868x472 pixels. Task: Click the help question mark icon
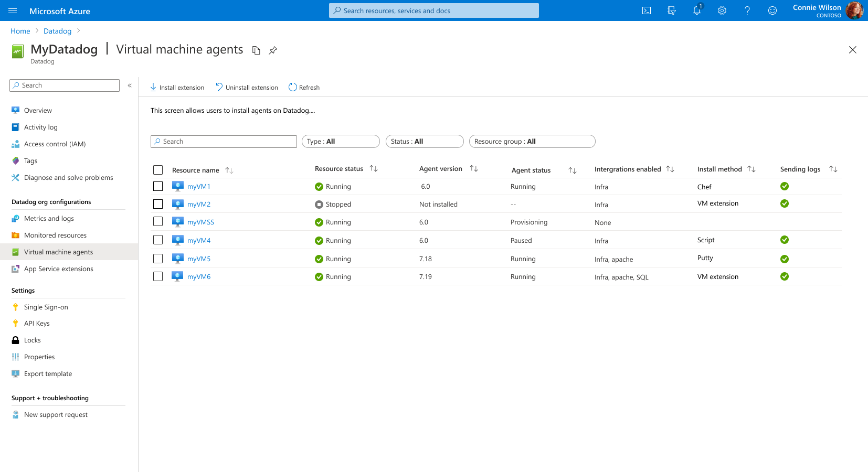pyautogui.click(x=747, y=10)
